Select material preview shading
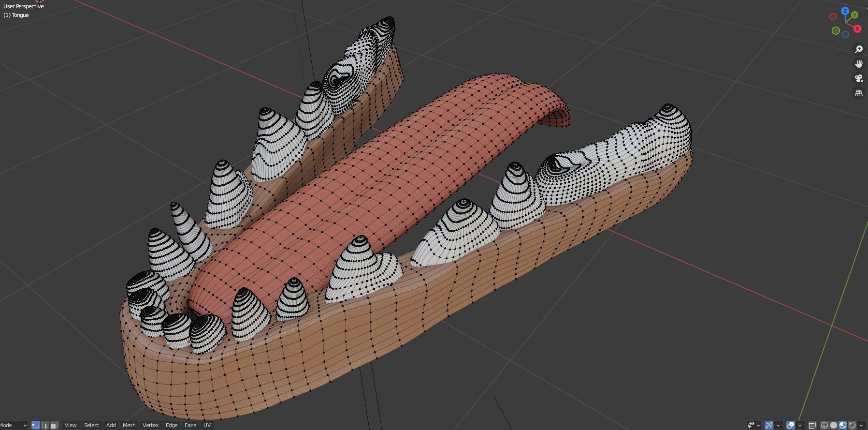This screenshot has height=430, width=868. tap(843, 425)
